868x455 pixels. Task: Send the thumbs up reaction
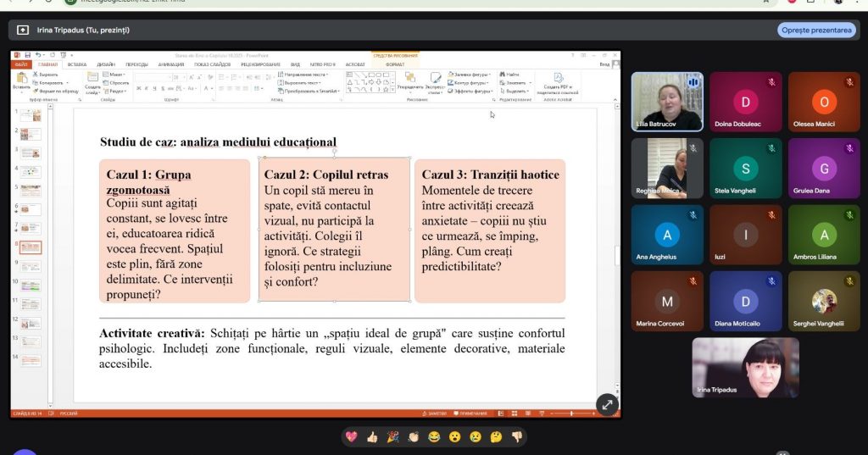(372, 437)
